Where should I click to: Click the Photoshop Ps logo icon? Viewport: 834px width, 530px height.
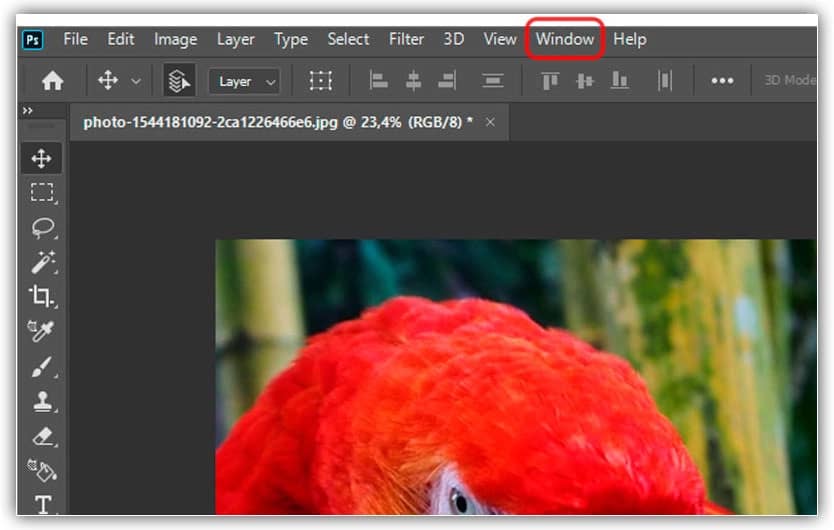[x=33, y=40]
